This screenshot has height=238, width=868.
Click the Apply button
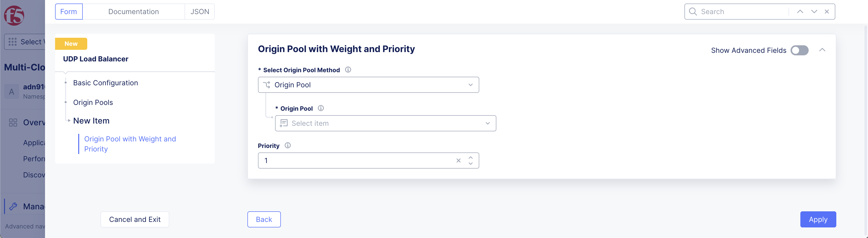(818, 219)
